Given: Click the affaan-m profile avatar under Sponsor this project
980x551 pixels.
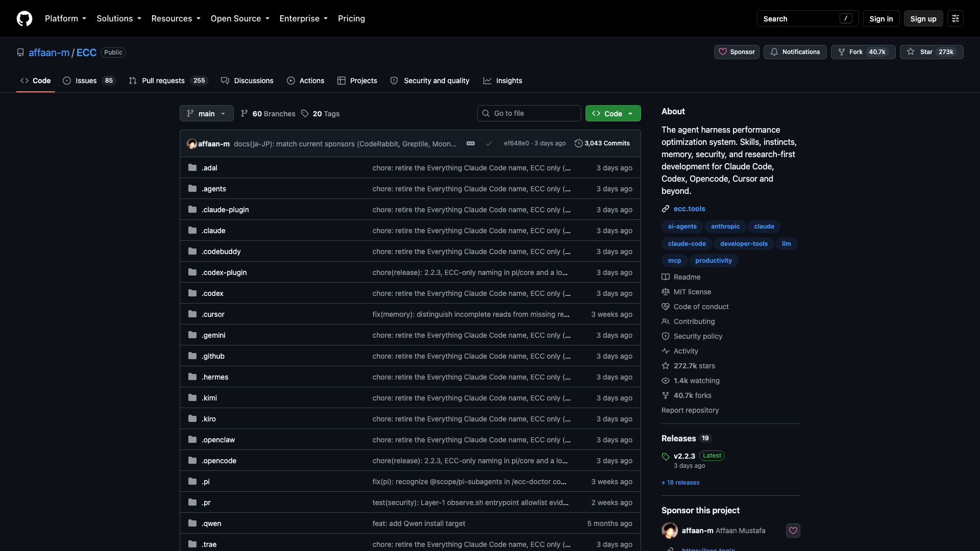Looking at the screenshot, I should 670,531.
